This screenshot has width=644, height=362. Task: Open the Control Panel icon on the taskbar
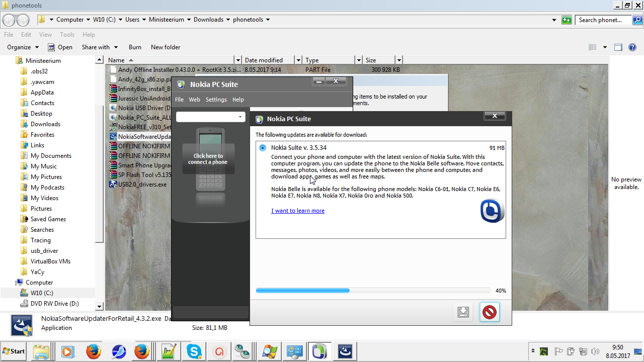pos(294,351)
